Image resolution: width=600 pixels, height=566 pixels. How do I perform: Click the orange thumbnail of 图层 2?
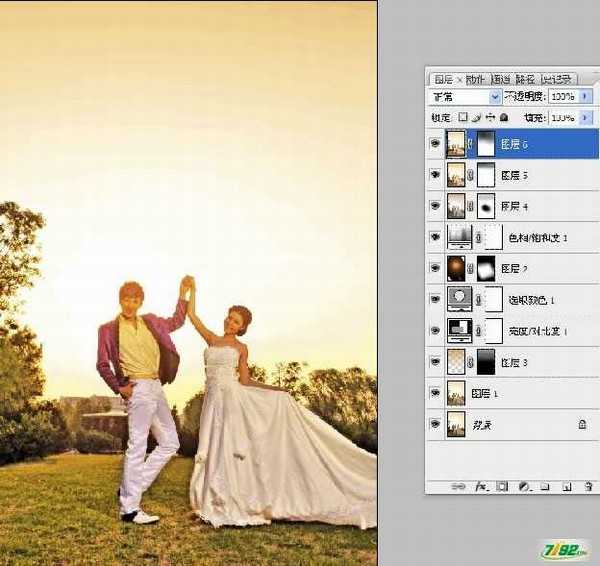[x=456, y=269]
